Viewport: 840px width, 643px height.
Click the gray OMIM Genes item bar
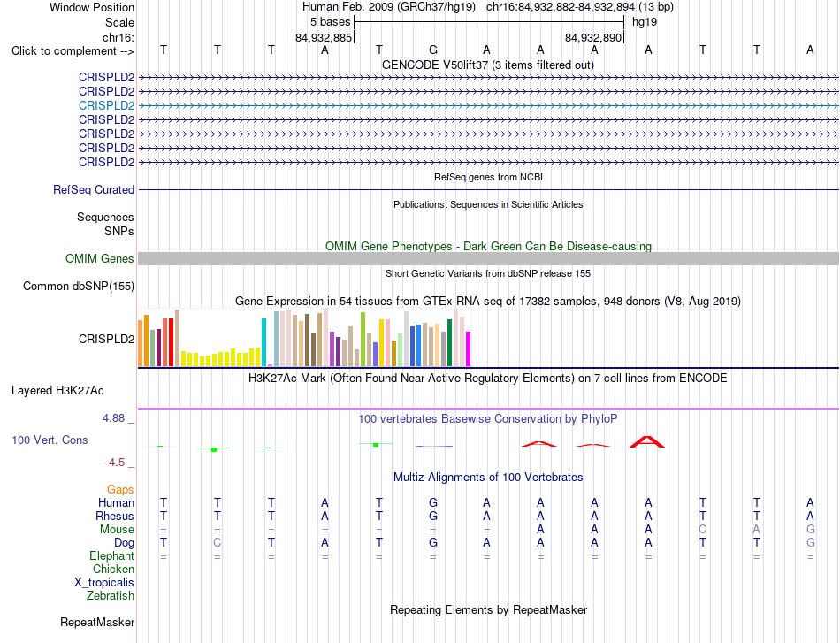488,259
